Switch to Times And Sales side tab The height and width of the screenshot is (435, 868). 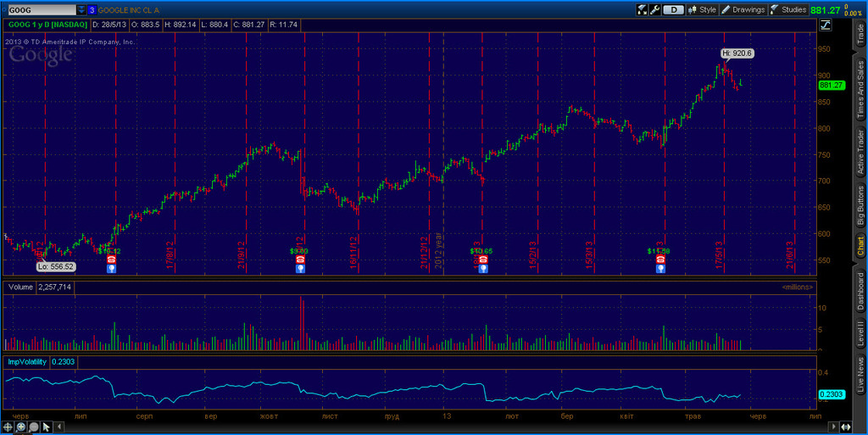(x=861, y=90)
